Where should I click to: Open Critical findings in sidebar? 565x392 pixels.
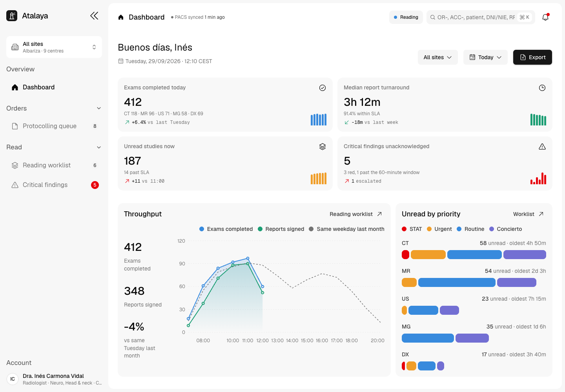[54, 185]
